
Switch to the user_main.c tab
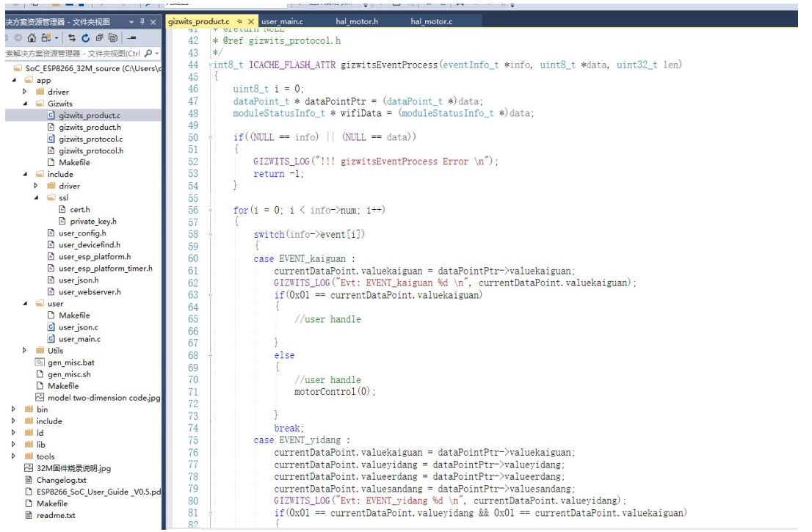point(282,21)
